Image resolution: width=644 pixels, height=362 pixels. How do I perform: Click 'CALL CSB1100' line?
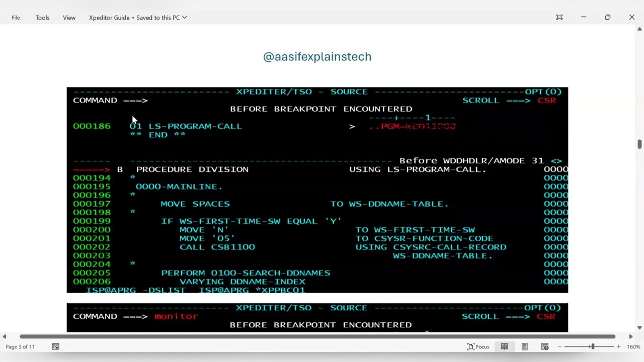tap(217, 247)
